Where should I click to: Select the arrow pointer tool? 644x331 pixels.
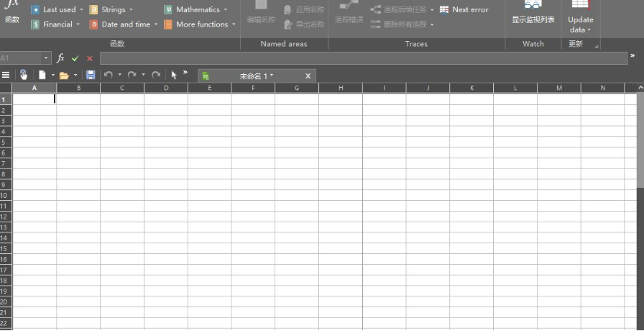(174, 75)
